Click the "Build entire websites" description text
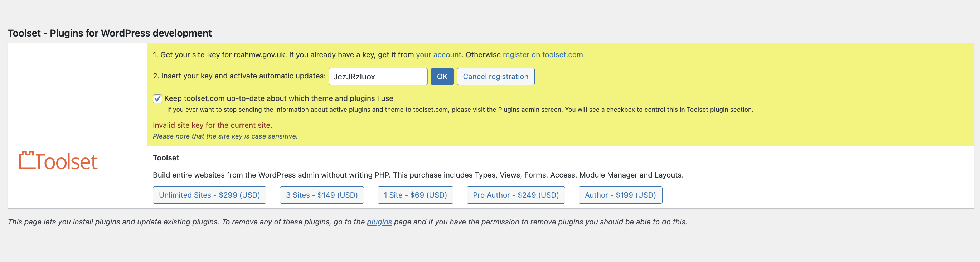This screenshot has width=980, height=262. click(418, 175)
